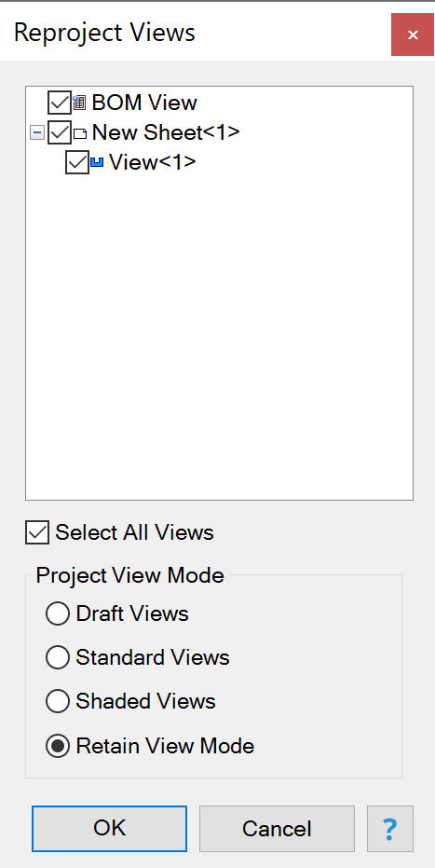
Task: Click the blue View<1> drawing view icon
Action: (x=97, y=163)
